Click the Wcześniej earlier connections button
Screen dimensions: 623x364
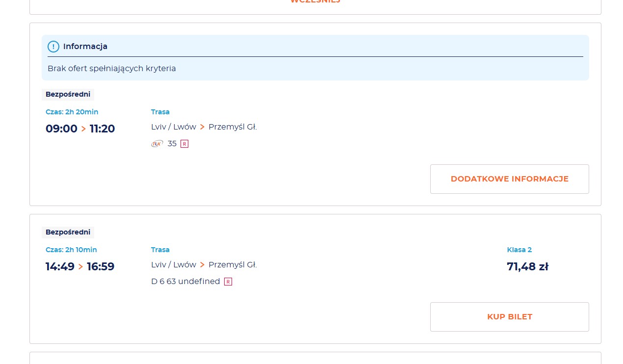click(x=315, y=1)
